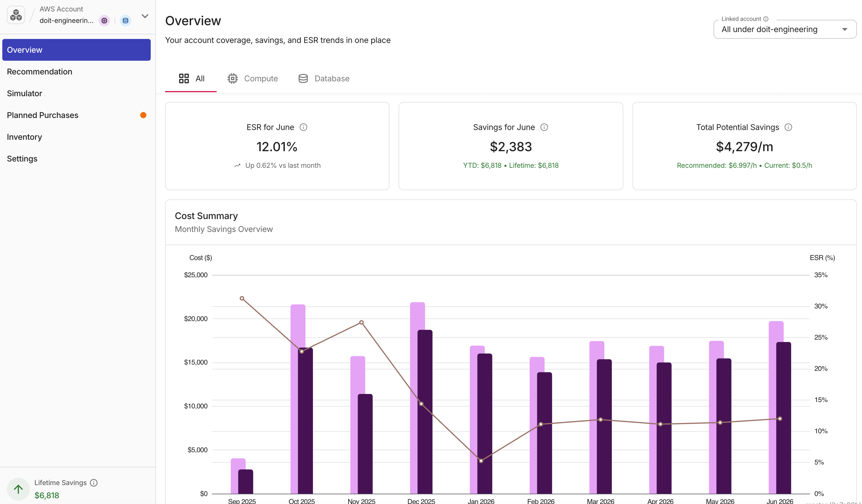Click the blue database badge icon
This screenshot has height=504, width=862.
pos(126,21)
